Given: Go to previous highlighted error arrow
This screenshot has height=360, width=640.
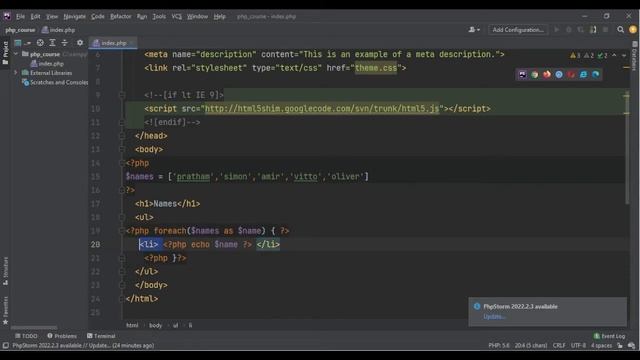Looking at the screenshot, I should [x=614, y=56].
